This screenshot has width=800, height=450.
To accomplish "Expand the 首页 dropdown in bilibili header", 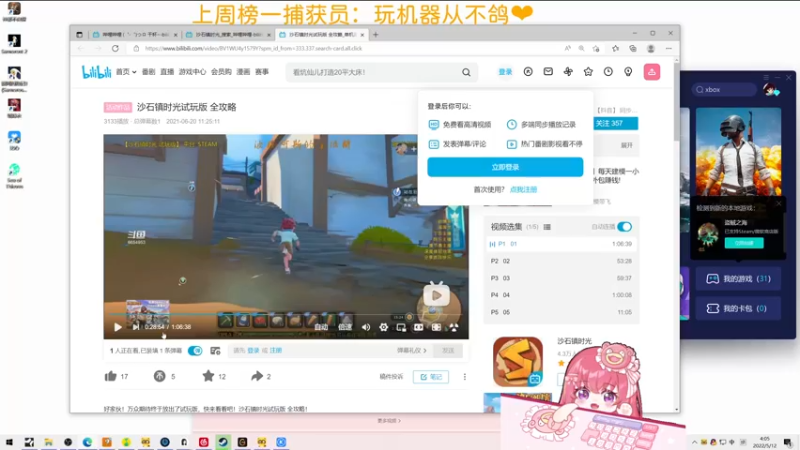I will (126, 72).
